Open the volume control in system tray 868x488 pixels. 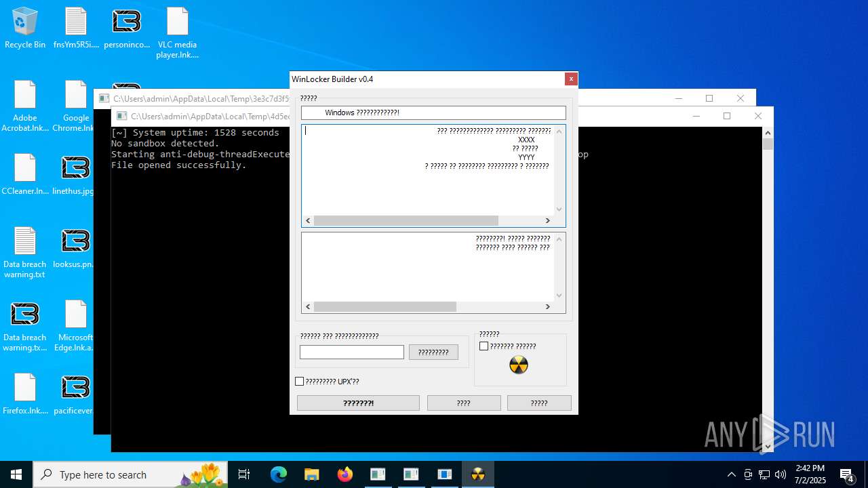point(781,474)
